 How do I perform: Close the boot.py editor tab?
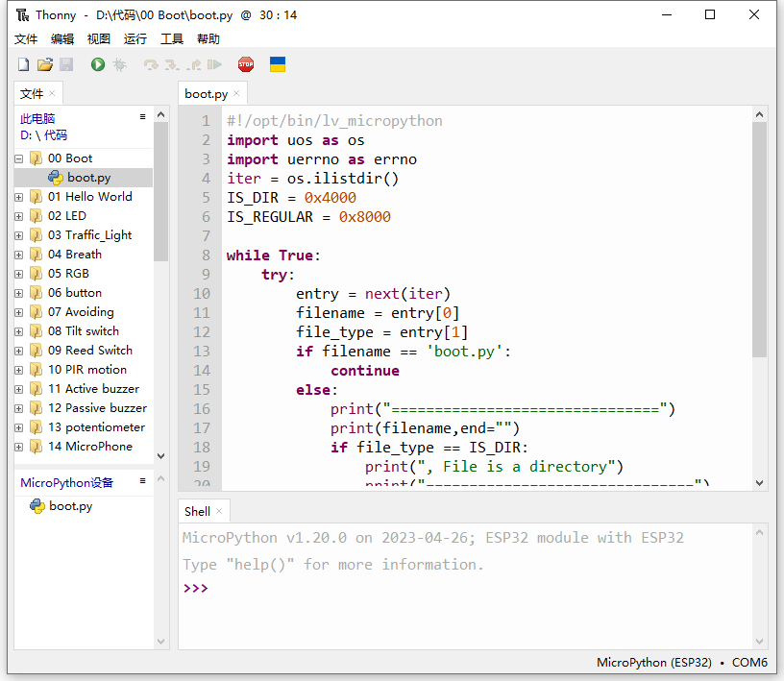point(236,93)
